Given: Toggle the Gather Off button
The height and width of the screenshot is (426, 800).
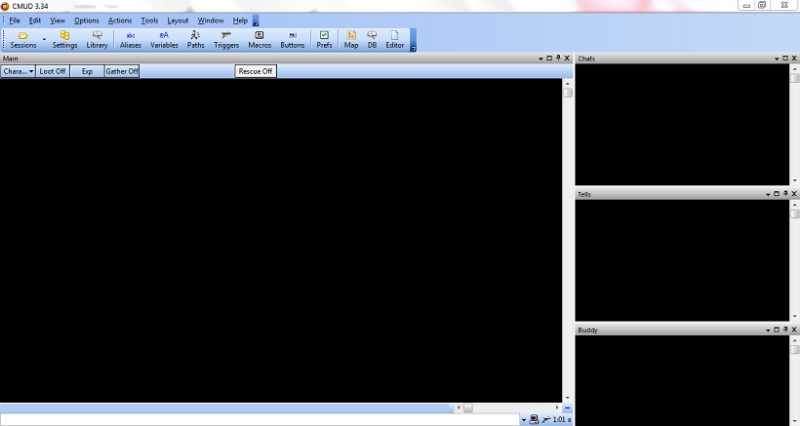Looking at the screenshot, I should 122,72.
